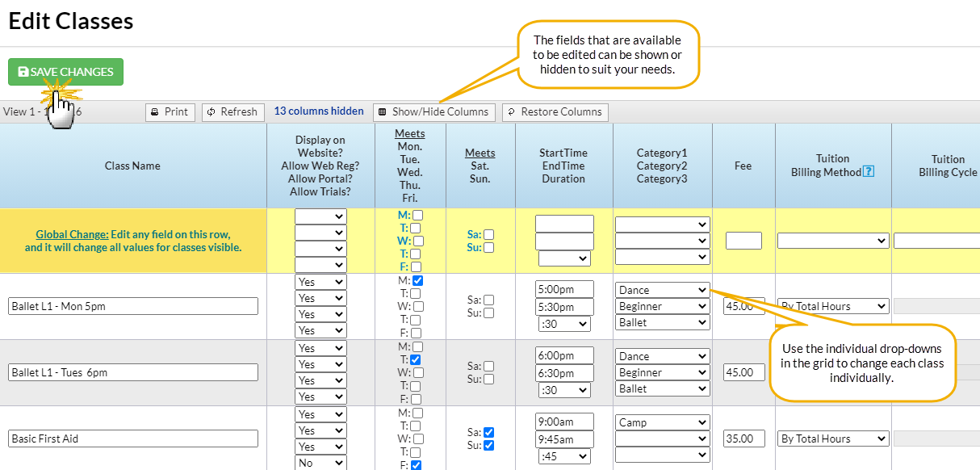Click the 9:00am StartTime field for Basic First Aid
This screenshot has height=470, width=980.
pos(563,421)
